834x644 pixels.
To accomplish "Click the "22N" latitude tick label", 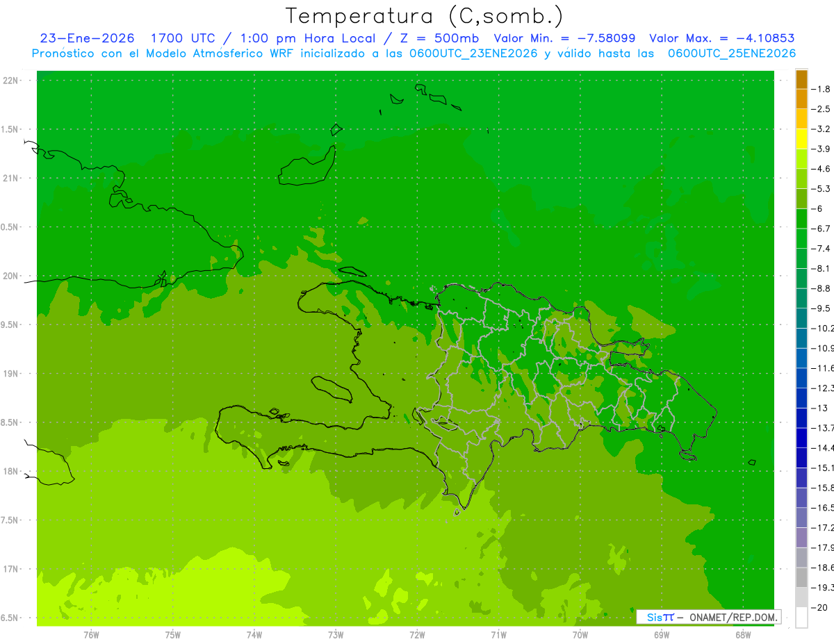I will (x=10, y=81).
